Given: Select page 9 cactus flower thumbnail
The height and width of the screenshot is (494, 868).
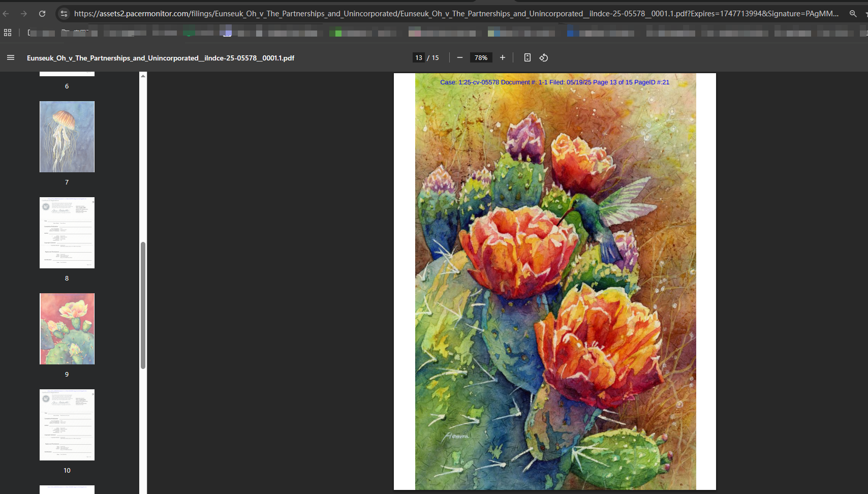Looking at the screenshot, I should coord(67,329).
